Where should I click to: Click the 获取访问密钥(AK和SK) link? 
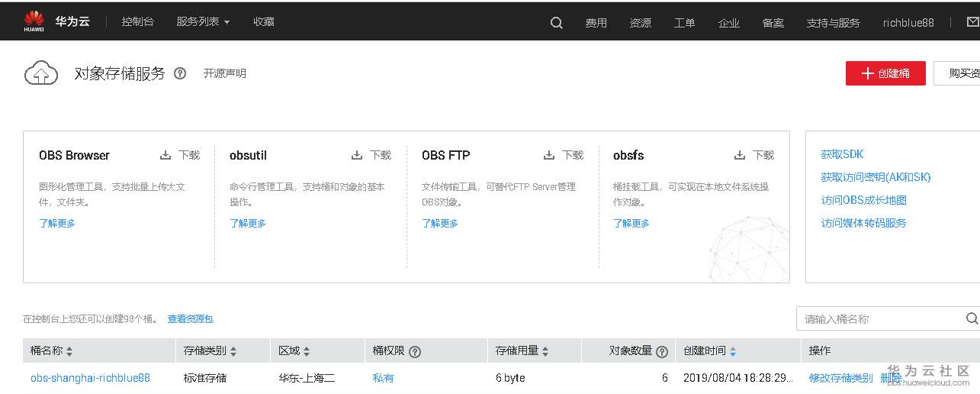point(876,177)
